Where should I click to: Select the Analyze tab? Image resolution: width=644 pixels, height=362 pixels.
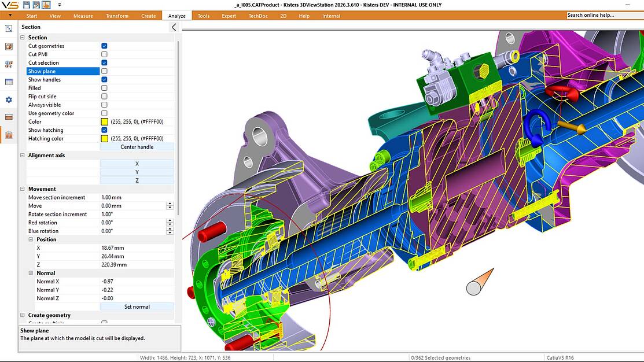176,16
